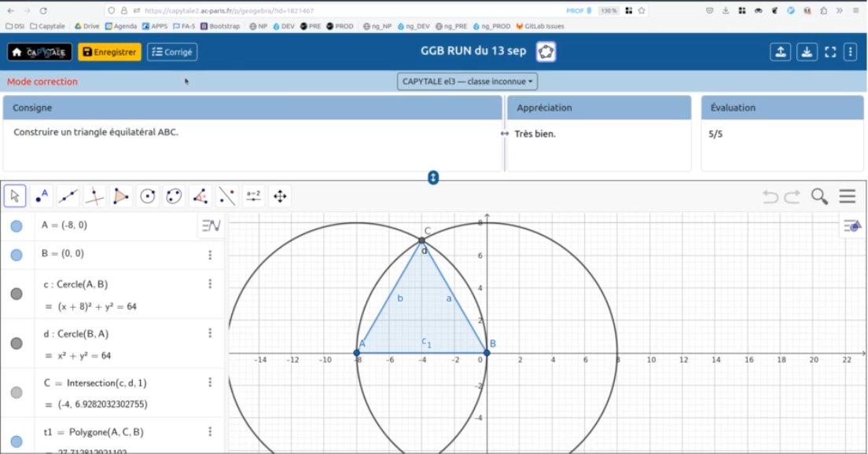
Task: Open the Firefox application menu
Action: pos(856,10)
